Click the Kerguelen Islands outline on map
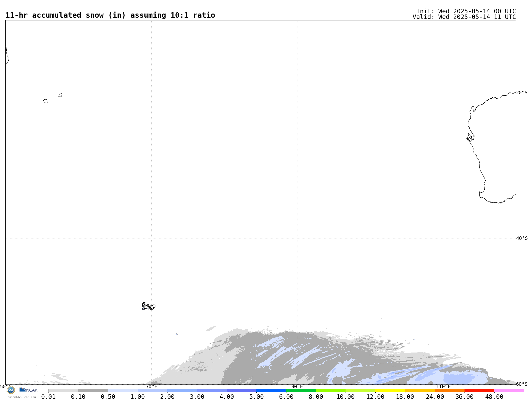Screen dimensions: 532x400 149,306
